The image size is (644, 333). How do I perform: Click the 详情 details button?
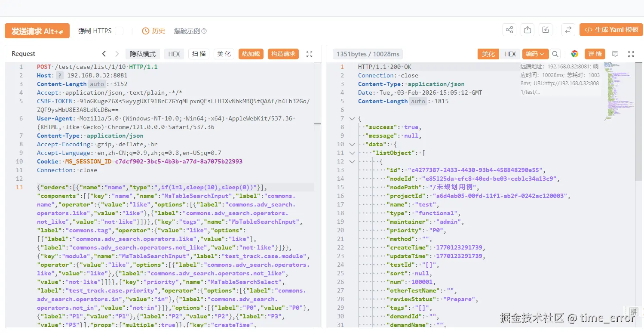595,54
